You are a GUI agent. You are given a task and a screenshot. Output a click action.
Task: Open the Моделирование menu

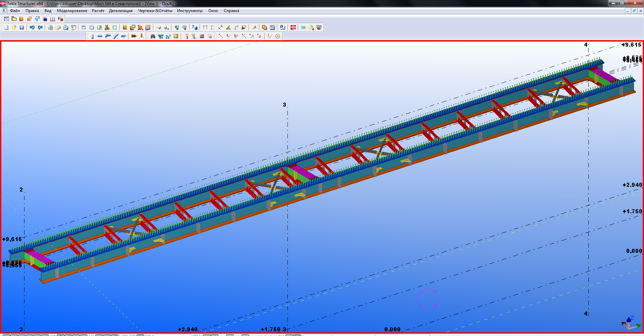tap(72, 11)
